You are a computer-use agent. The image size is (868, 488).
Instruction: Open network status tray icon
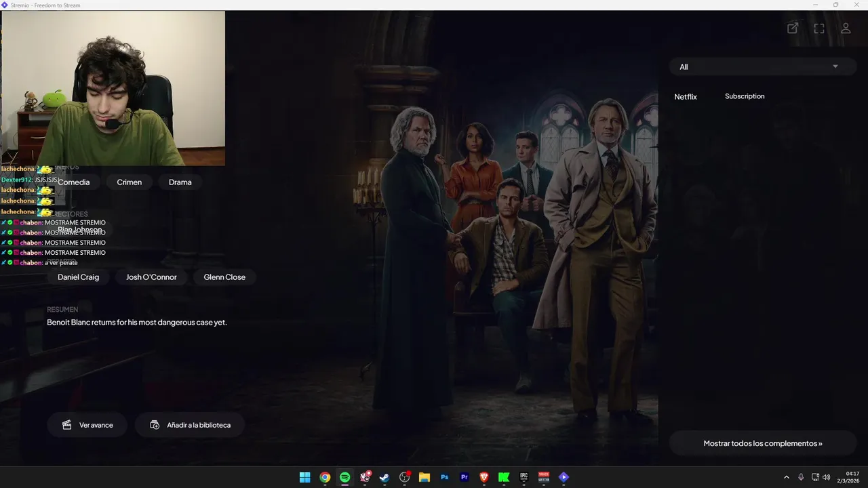click(815, 477)
